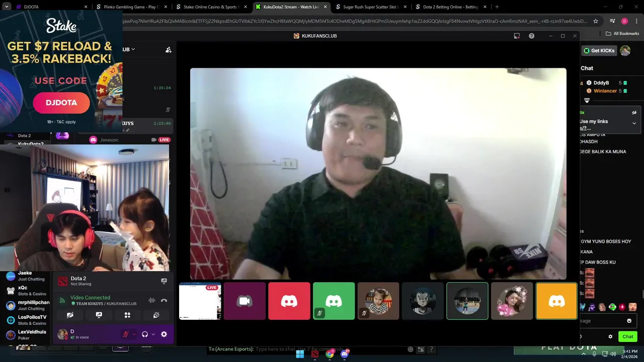
Task: Unmute the Discord microphone
Action: (x=126, y=334)
